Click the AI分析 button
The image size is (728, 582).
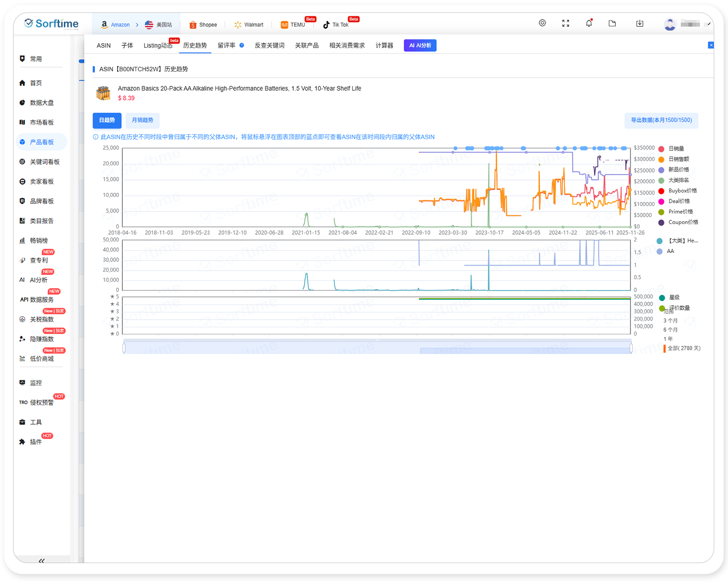(420, 46)
